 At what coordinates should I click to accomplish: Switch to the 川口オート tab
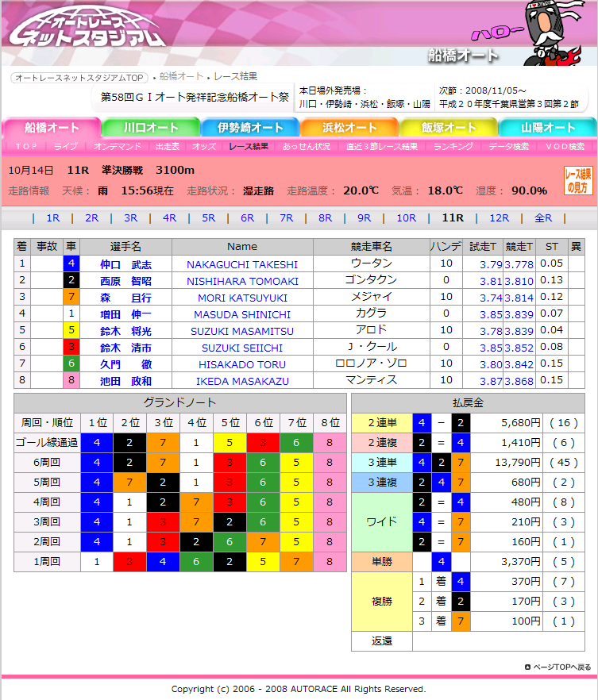click(151, 128)
